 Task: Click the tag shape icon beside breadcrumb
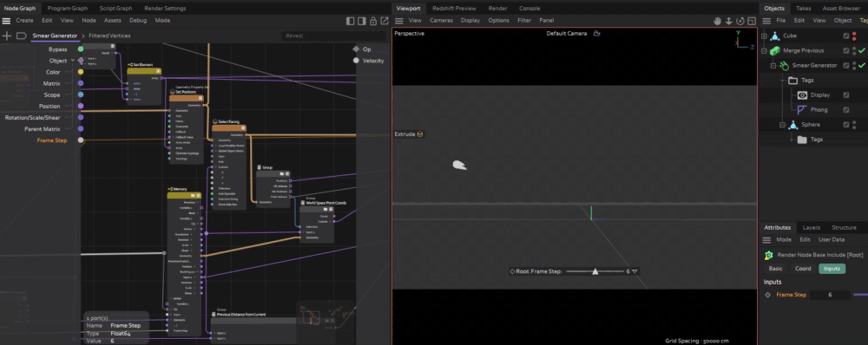[22, 36]
